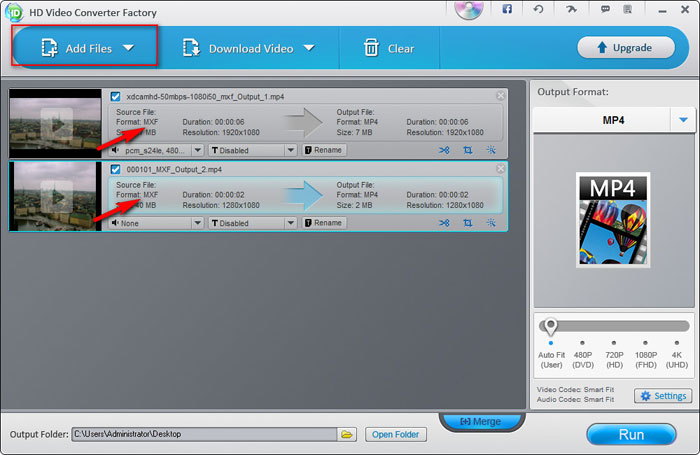700x455 pixels.
Task: Click the effects icon for xdcamhd file
Action: click(x=491, y=150)
